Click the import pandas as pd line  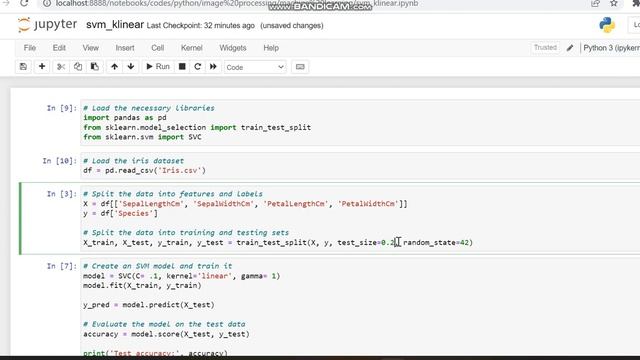[124, 118]
